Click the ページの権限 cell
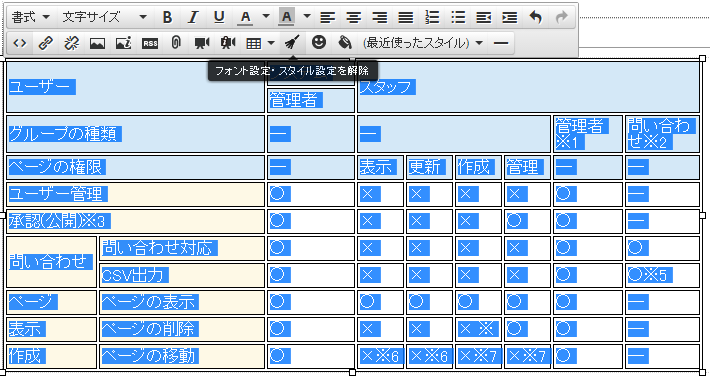The height and width of the screenshot is (376, 710). tap(135, 167)
